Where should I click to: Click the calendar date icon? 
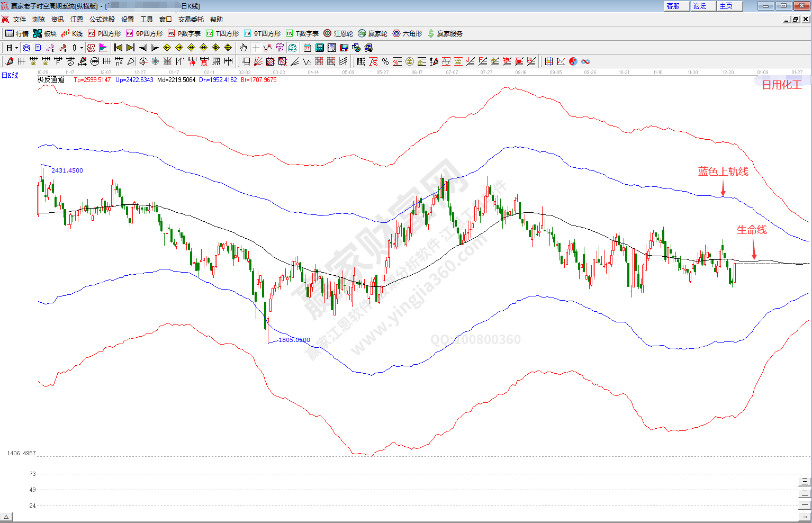(x=307, y=48)
